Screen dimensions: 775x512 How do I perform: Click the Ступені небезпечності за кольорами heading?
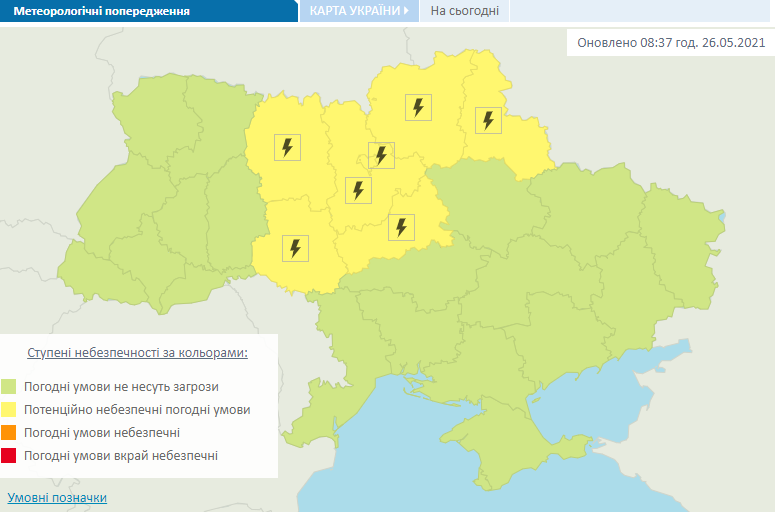pos(137,354)
